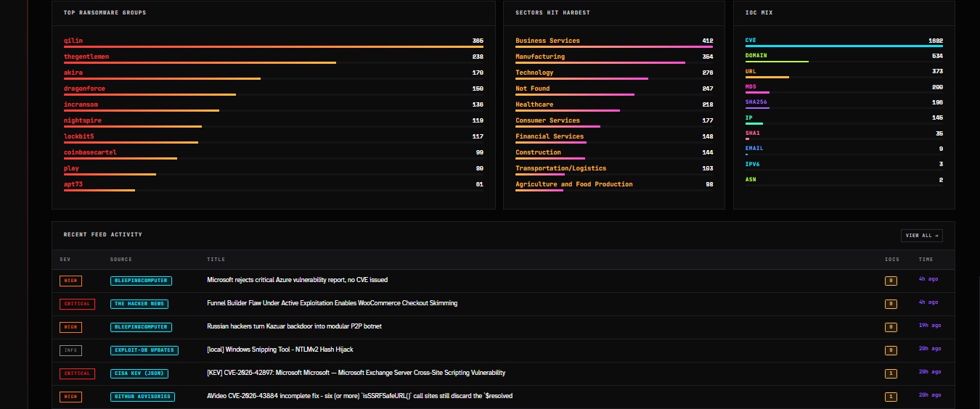Viewport: 980px width, 409px height.
Task: Select the EXPLOIT-DB UPDATES source badge
Action: pos(144,350)
